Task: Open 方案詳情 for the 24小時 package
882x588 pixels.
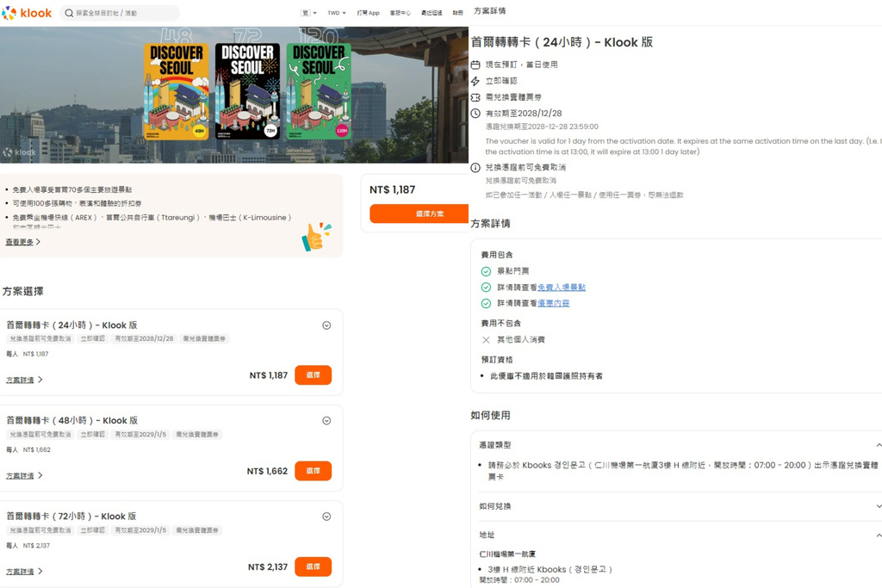Action: click(24, 380)
